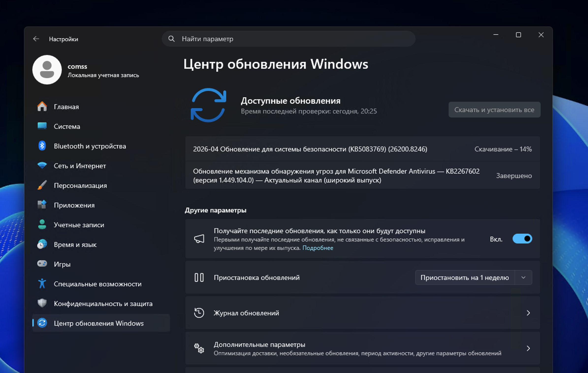
Task: Click the Games controller icon
Action: point(42,264)
